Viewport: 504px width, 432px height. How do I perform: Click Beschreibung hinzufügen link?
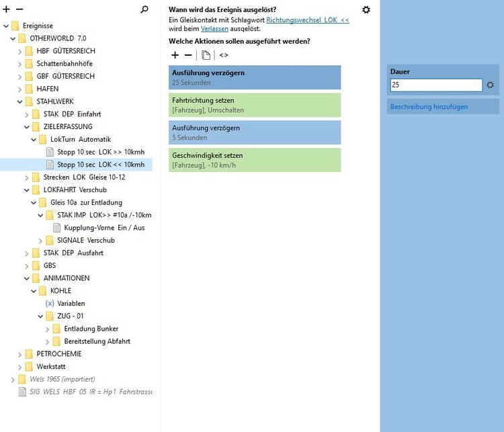[429, 107]
